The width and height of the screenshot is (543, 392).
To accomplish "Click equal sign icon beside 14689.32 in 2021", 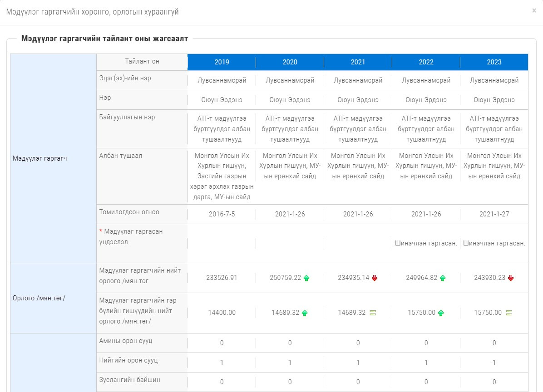I will (x=373, y=313).
